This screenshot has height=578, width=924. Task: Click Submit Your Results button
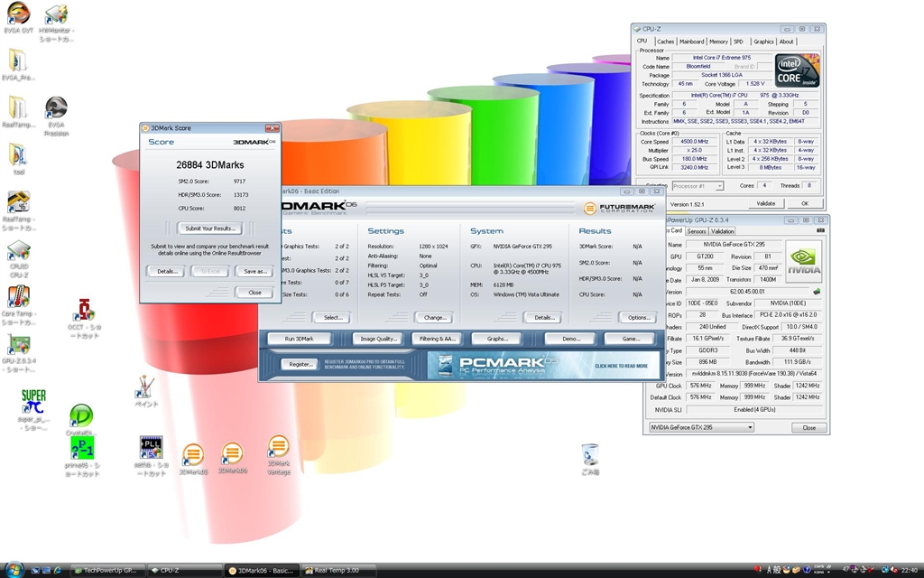[x=209, y=228]
